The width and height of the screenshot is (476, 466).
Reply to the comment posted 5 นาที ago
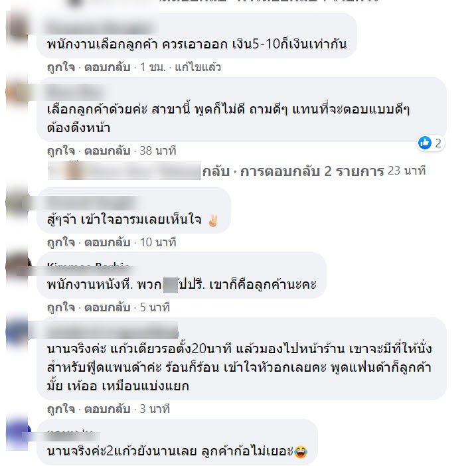tap(107, 307)
